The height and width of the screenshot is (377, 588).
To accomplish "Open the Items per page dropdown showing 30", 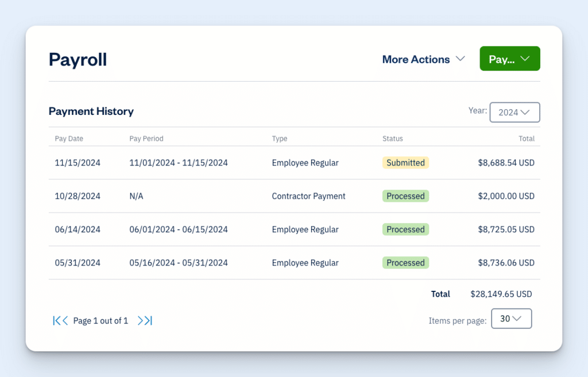I will 511,318.
